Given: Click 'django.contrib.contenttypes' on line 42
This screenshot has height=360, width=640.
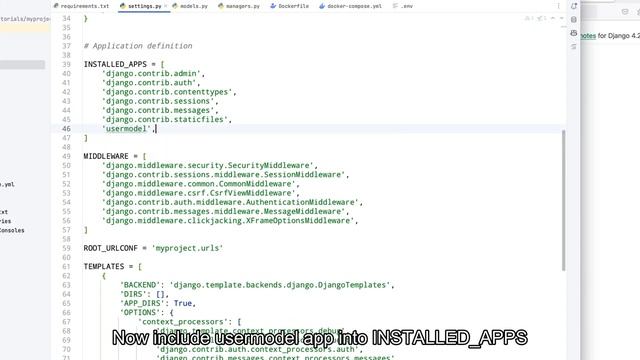Looking at the screenshot, I should pos(167,92).
